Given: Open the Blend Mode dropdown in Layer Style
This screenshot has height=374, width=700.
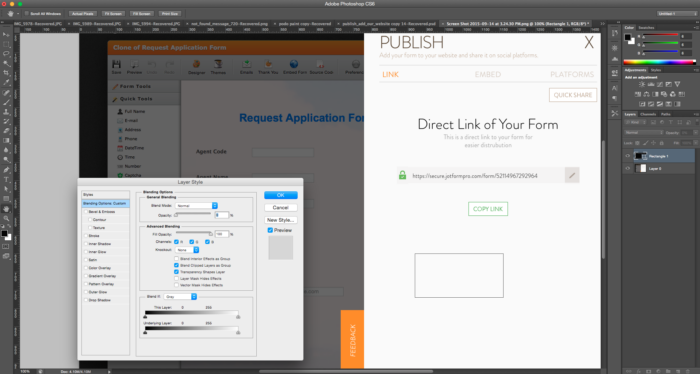Looking at the screenshot, I should [x=196, y=206].
